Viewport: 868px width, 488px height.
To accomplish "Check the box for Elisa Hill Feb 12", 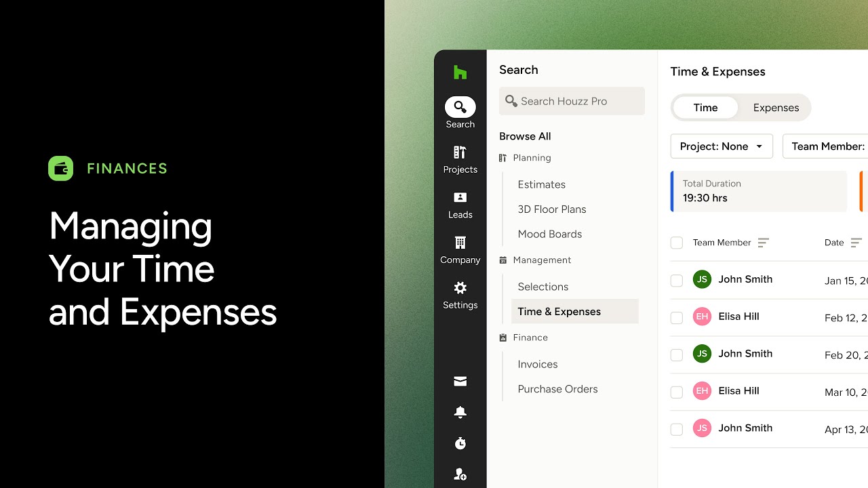I will coord(677,318).
